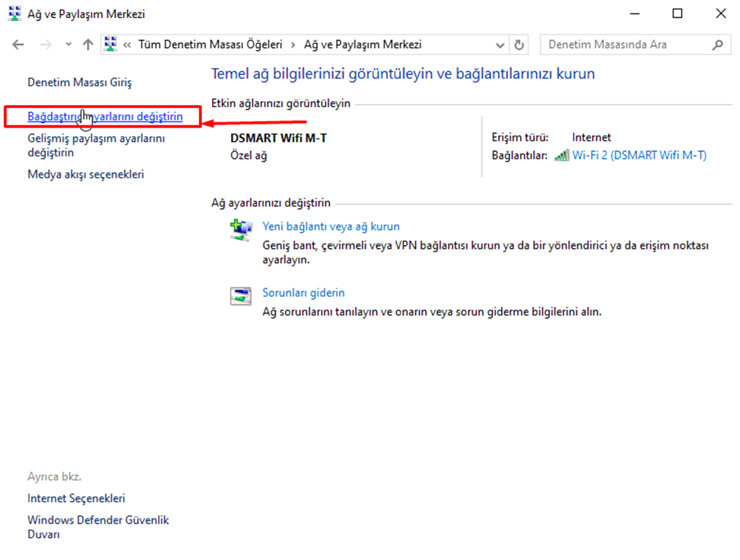The image size is (740, 560).
Task: Close the Ağ ve Paylaşım Merkezi window
Action: [720, 13]
